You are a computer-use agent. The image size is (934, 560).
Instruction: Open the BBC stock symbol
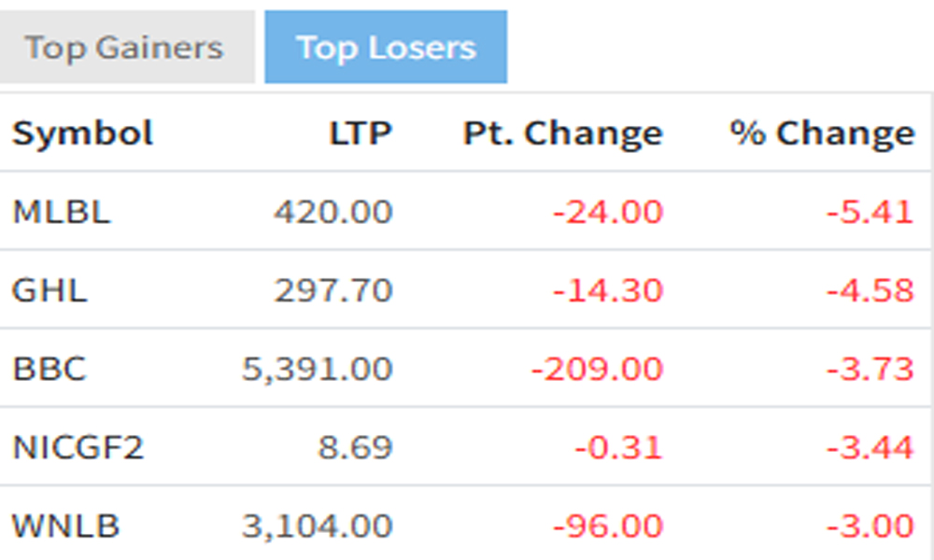pyautogui.click(x=50, y=369)
